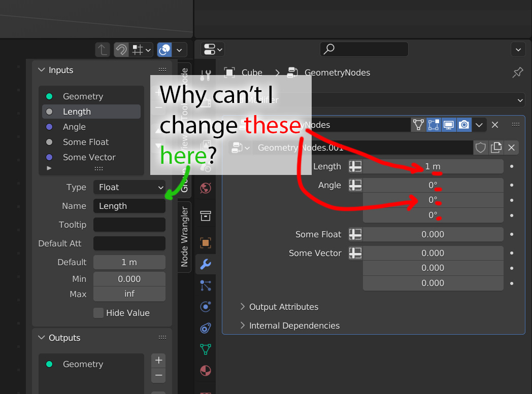532x394 pixels.
Task: Remove the GeometryNodes modifier
Action: point(495,125)
